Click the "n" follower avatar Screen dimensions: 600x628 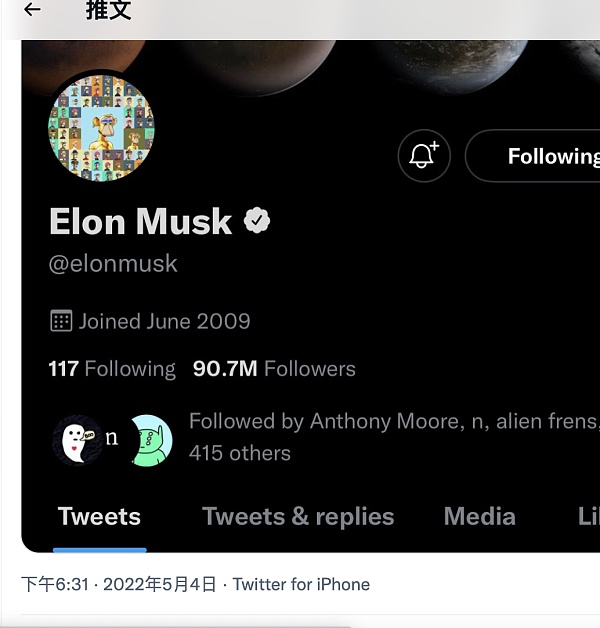[112, 438]
